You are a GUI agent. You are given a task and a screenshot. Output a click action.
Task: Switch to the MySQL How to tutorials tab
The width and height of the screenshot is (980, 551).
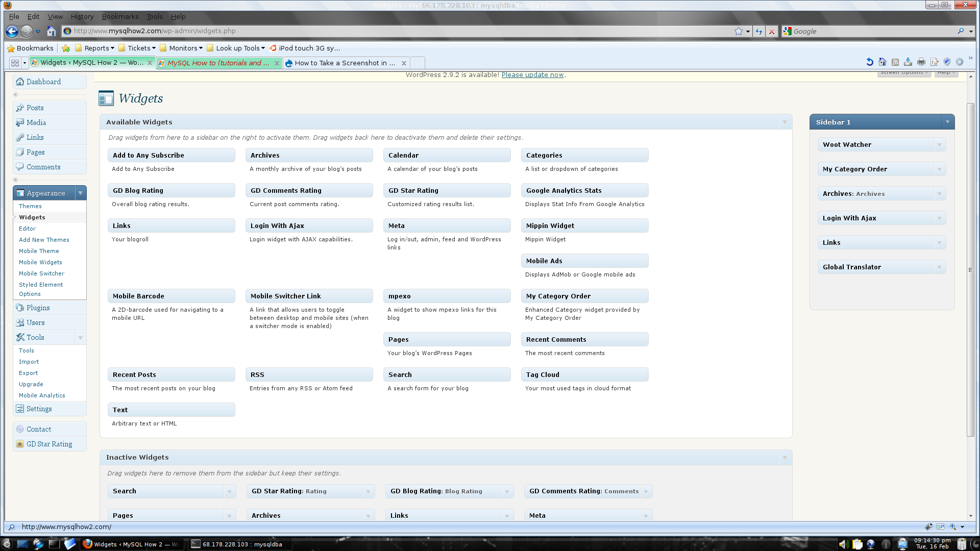pos(219,63)
